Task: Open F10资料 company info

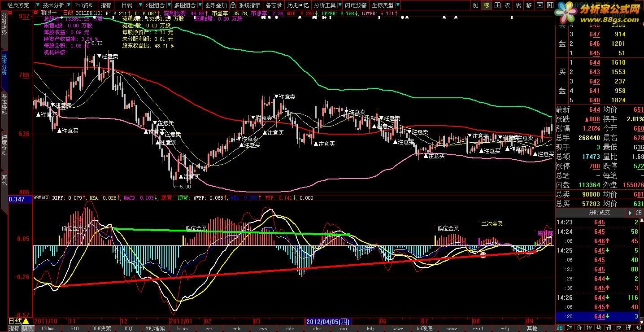Action: coord(85,5)
